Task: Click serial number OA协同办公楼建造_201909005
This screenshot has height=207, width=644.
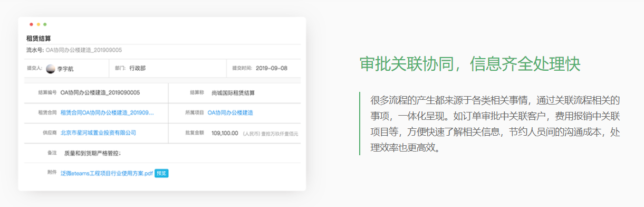Action: (84, 50)
